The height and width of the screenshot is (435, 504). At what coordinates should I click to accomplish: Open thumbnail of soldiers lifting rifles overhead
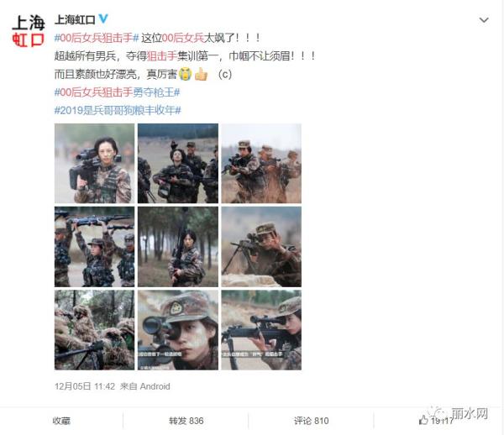click(x=94, y=247)
